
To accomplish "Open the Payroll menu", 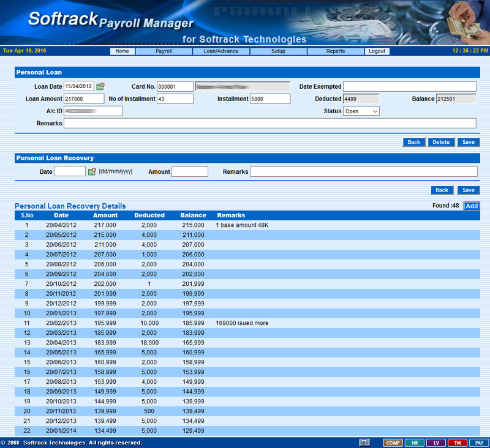I will [164, 51].
